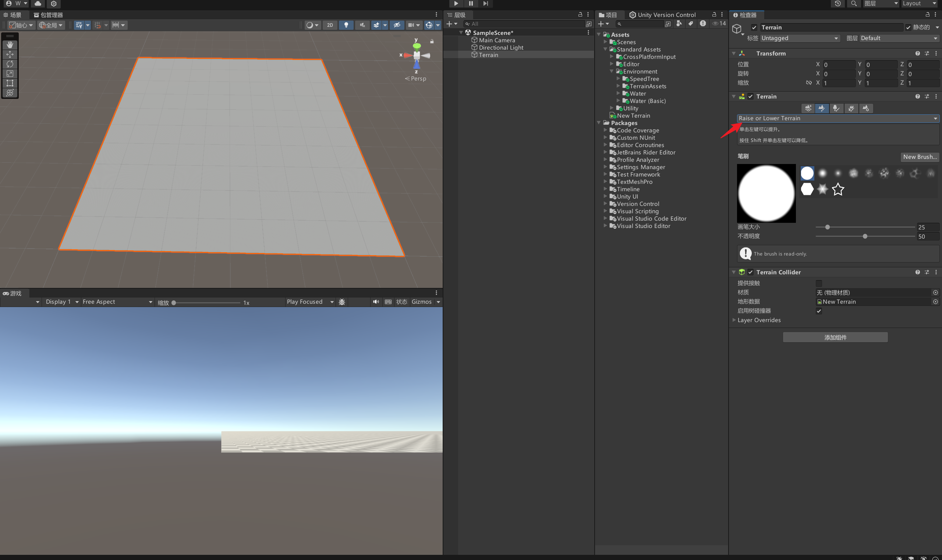This screenshot has width=942, height=560.
Task: Click the Create Neighbor Terrains icon
Action: coord(808,108)
